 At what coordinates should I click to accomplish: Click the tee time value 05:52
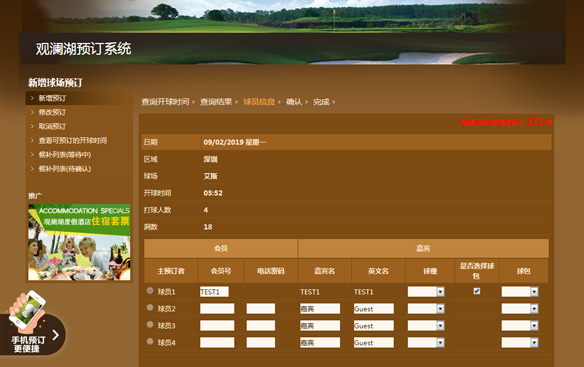coord(213,193)
